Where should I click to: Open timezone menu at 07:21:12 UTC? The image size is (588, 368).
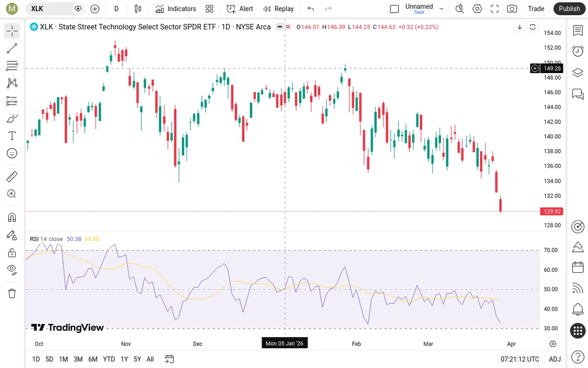[520, 359]
